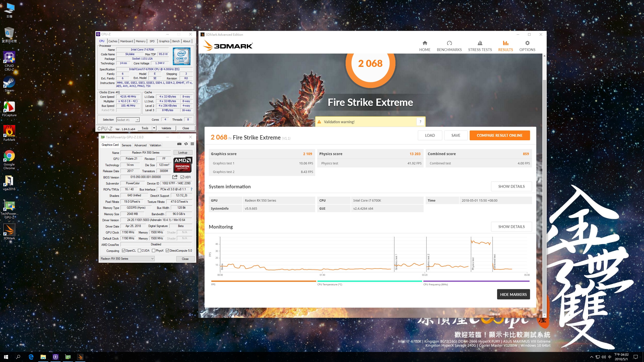Switch to Graphics tab in CPU-Z
This screenshot has height=362, width=644.
point(164,41)
